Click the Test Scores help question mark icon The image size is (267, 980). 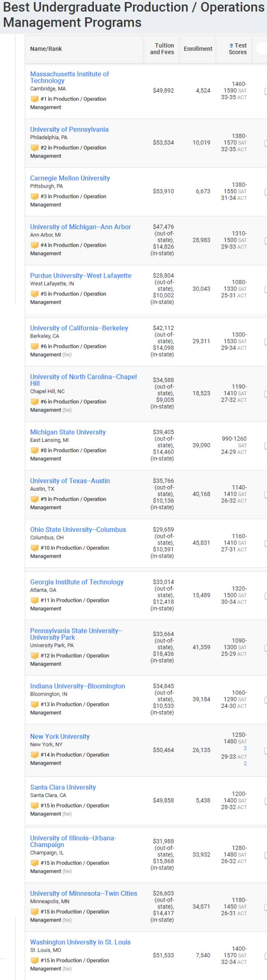(231, 45)
